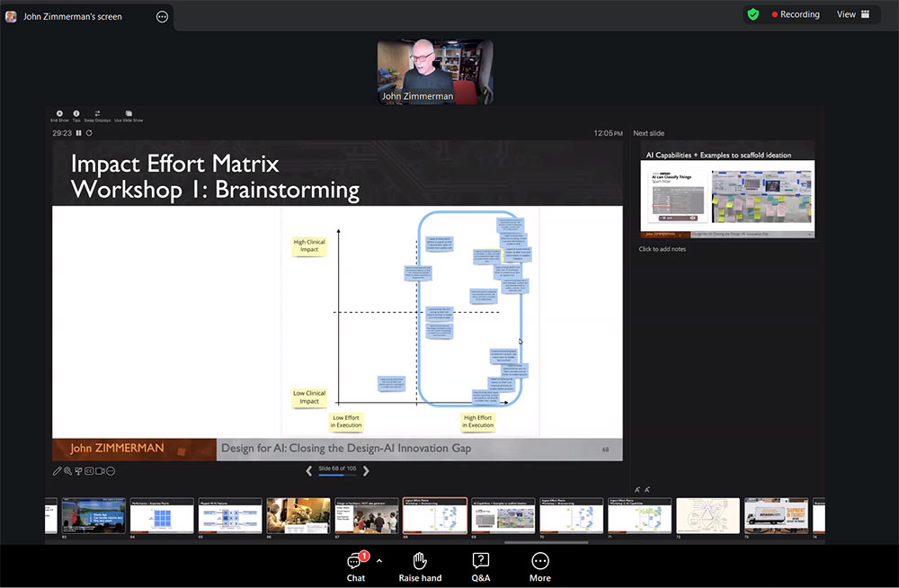The height and width of the screenshot is (588, 899).
Task: Go to the previous slide arrow
Action: point(309,470)
